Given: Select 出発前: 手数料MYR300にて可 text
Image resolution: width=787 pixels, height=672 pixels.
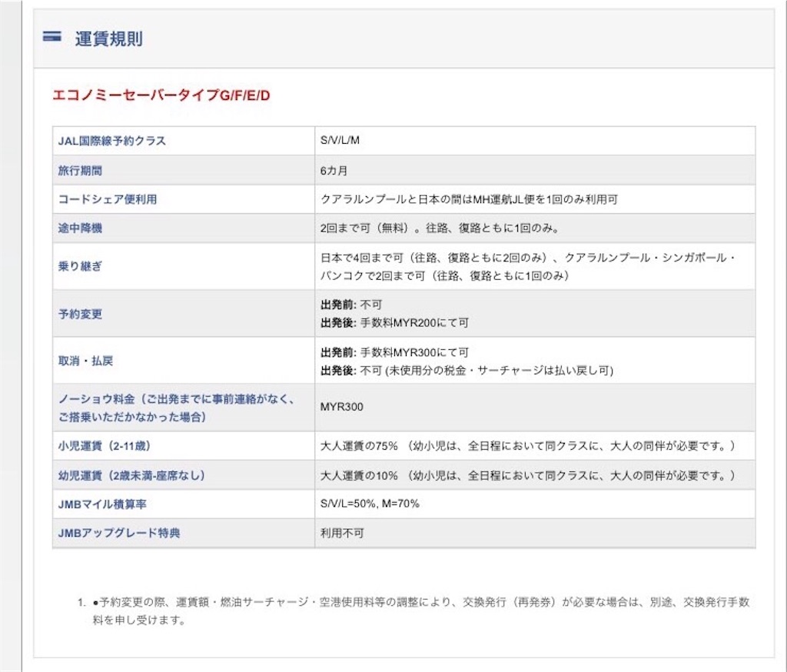Looking at the screenshot, I should pyautogui.click(x=394, y=352).
